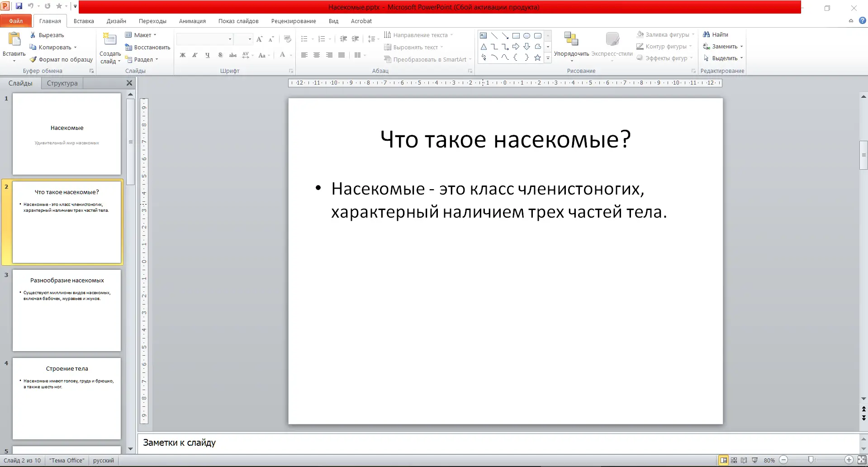Screen dimensions: 868x467
Task: Click the decrease list level icon
Action: [343, 39]
